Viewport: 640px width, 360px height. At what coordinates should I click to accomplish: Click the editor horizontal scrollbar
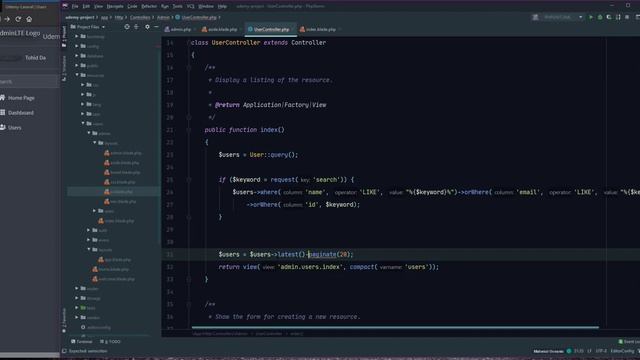pos(395,327)
